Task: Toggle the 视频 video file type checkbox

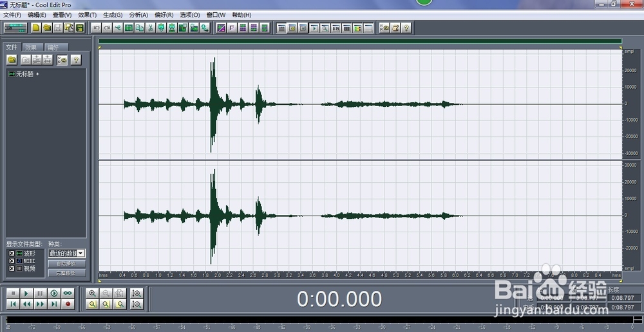Action: pyautogui.click(x=12, y=268)
